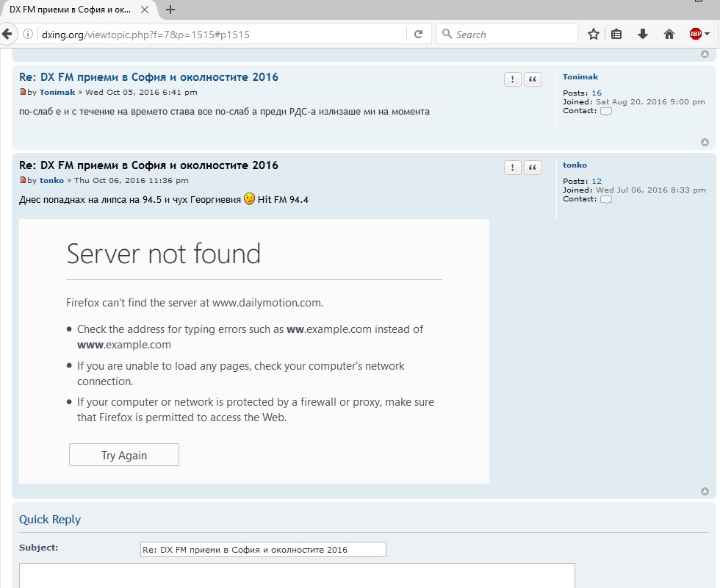Open the site info icon in the address bar
The width and height of the screenshot is (720, 588).
pos(28,34)
